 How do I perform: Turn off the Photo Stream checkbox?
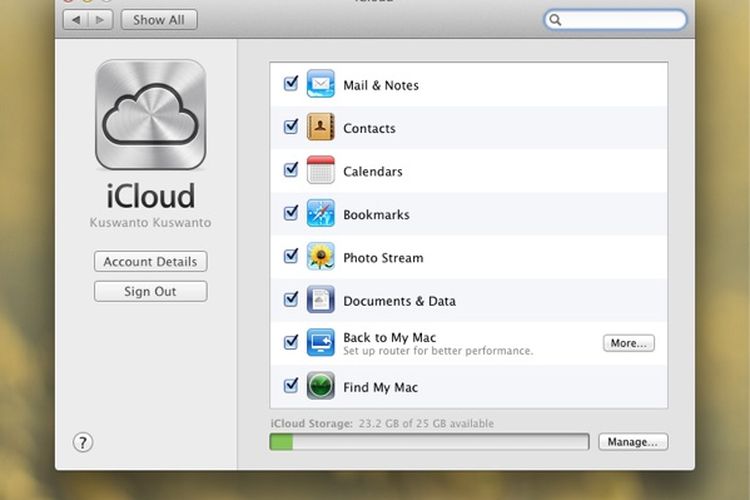pyautogui.click(x=290, y=256)
